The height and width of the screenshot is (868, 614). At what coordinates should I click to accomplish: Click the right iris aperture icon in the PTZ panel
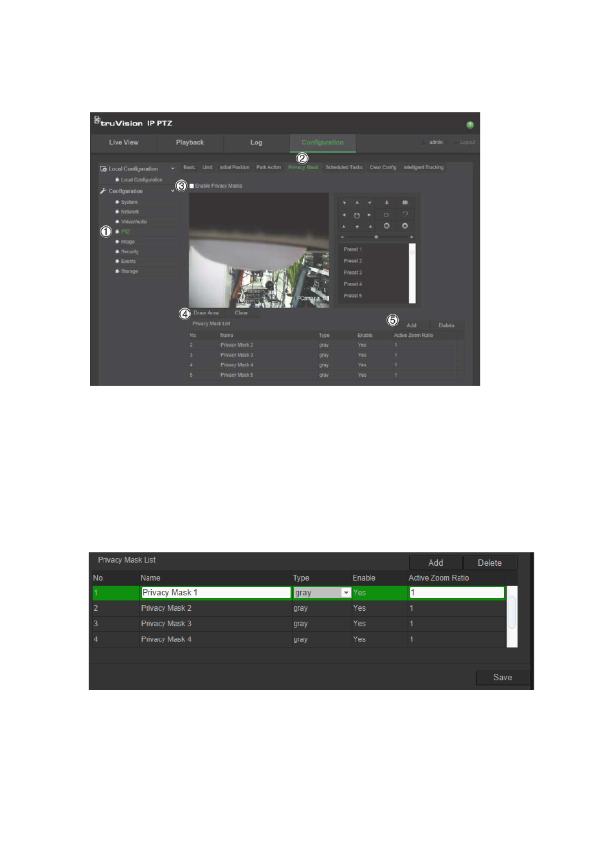pyautogui.click(x=405, y=226)
